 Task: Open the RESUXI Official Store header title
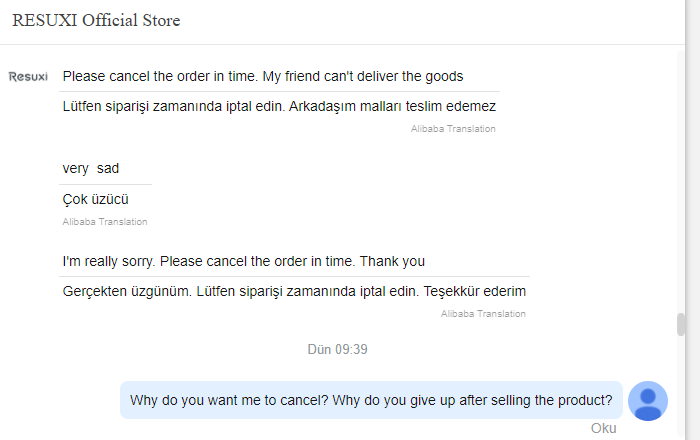pos(96,21)
